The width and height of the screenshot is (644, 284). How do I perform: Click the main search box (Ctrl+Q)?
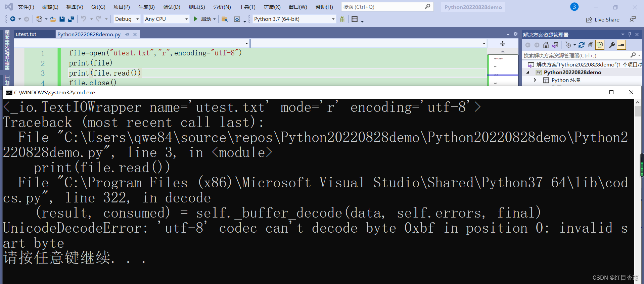tap(387, 7)
